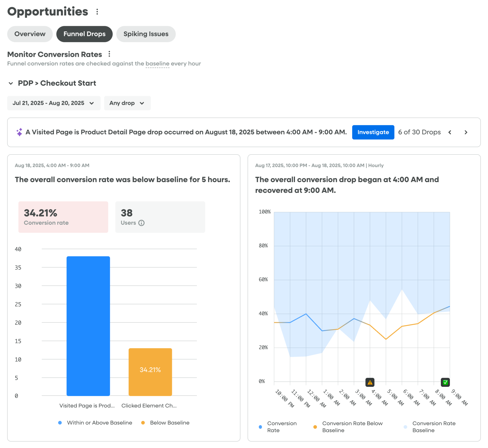Open the Any drop filter dropdown
The height and width of the screenshot is (448, 488).
[x=127, y=103]
